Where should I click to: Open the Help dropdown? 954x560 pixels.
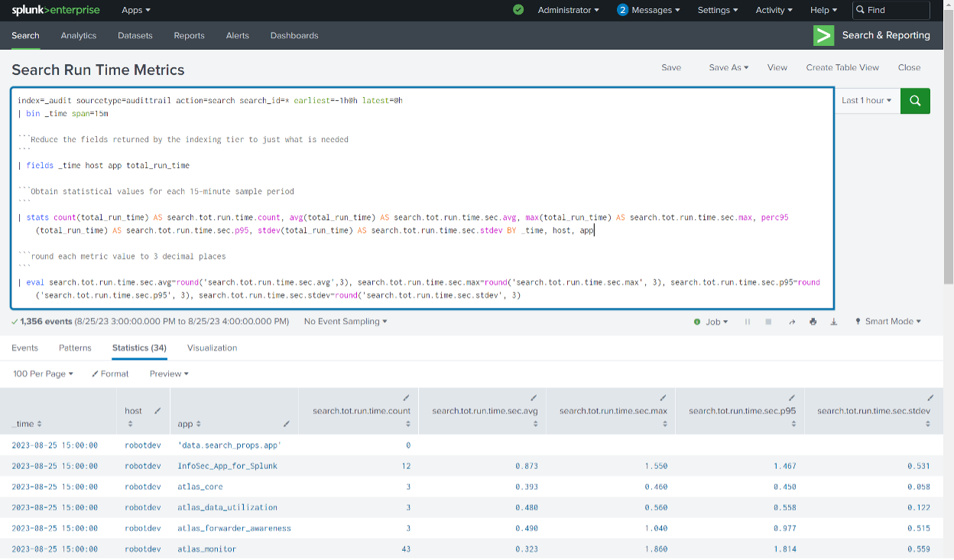824,10
